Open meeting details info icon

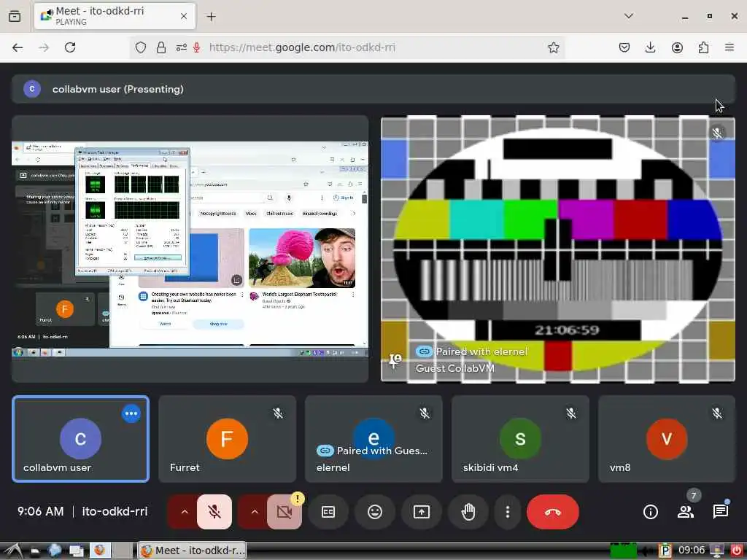click(650, 512)
